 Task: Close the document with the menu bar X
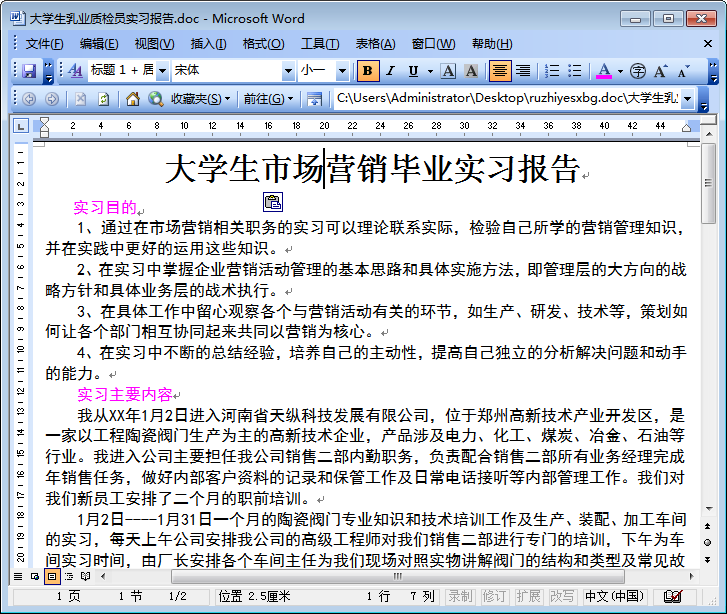coord(708,44)
